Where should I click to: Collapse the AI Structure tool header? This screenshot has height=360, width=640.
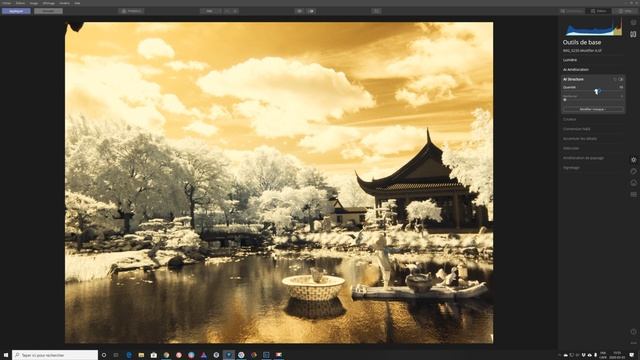pyautogui.click(x=573, y=79)
